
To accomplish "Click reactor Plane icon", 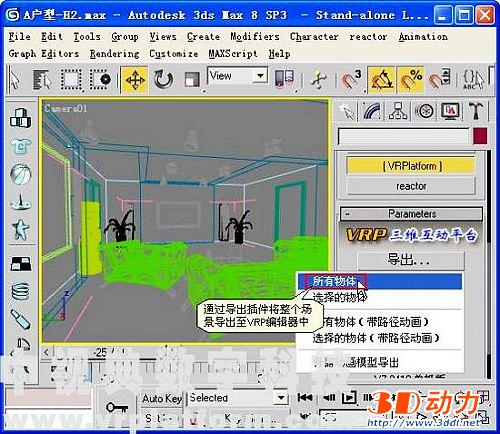I will (21, 263).
